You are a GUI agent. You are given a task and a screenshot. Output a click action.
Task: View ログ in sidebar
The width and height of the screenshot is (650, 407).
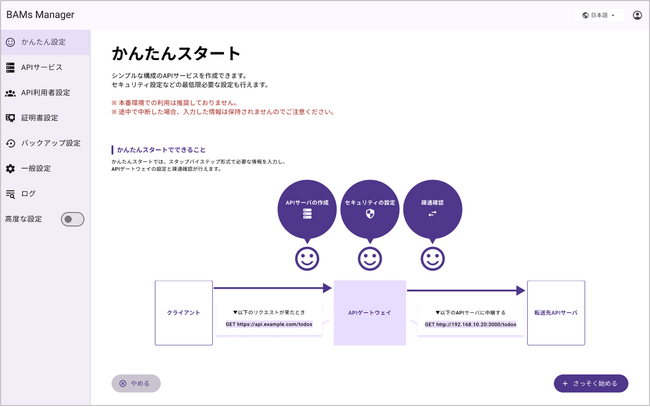point(45,194)
